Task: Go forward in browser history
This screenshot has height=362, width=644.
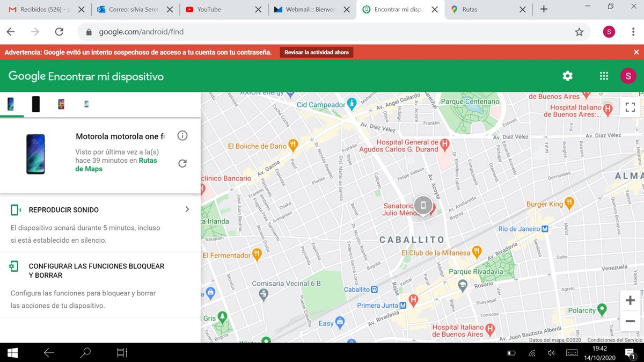Action: (x=35, y=32)
